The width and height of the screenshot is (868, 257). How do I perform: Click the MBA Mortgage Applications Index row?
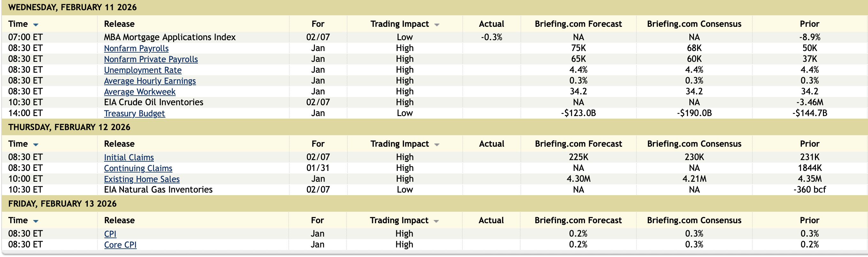coord(170,37)
